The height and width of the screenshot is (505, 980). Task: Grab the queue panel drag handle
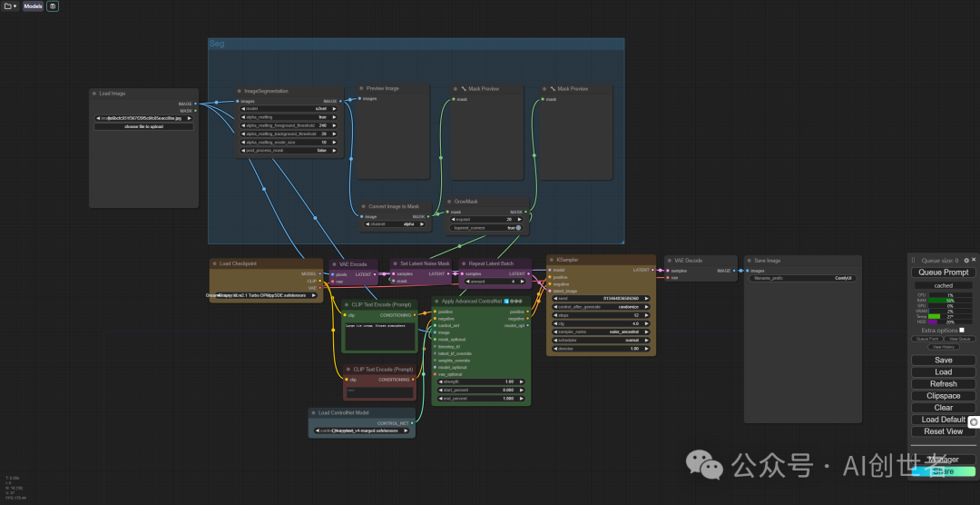914,261
